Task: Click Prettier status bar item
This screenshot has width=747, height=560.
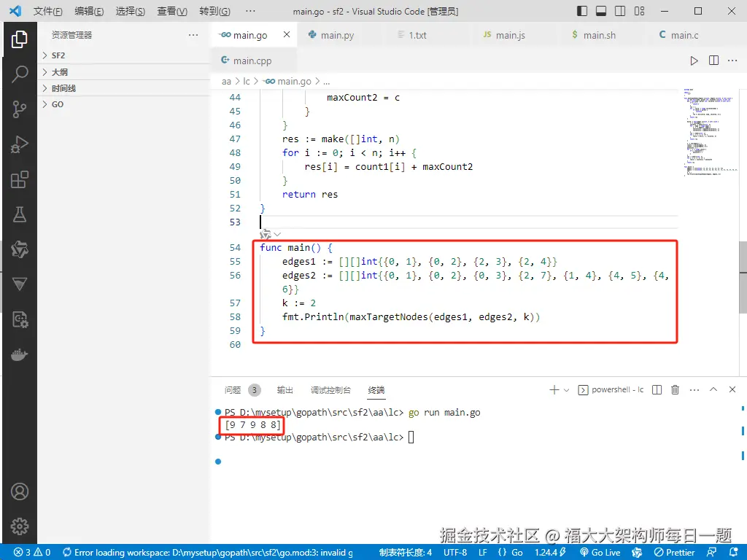Action: point(675,553)
